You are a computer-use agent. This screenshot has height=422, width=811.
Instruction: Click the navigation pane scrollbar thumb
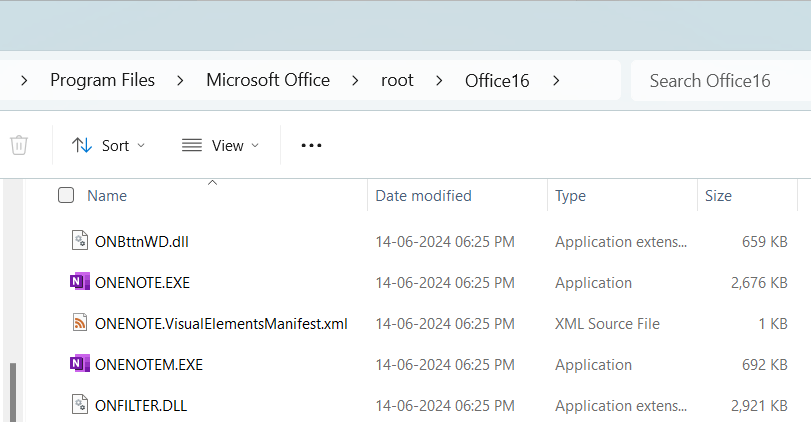(13, 392)
